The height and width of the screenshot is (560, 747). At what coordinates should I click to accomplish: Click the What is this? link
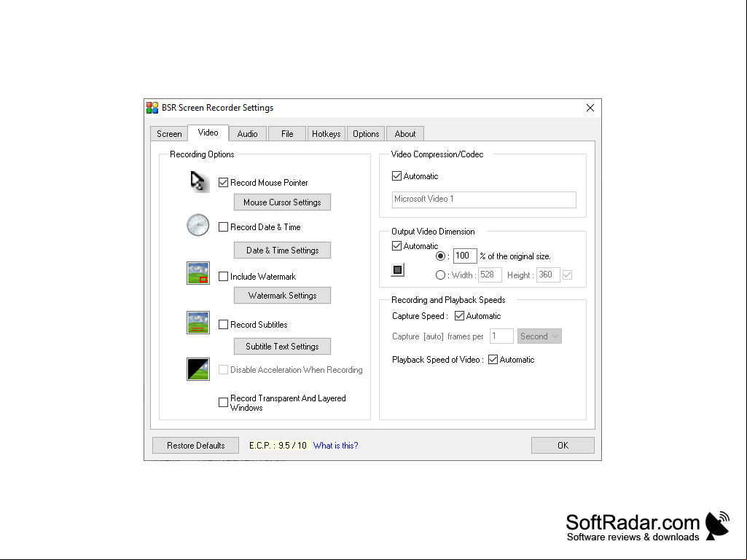coord(335,445)
